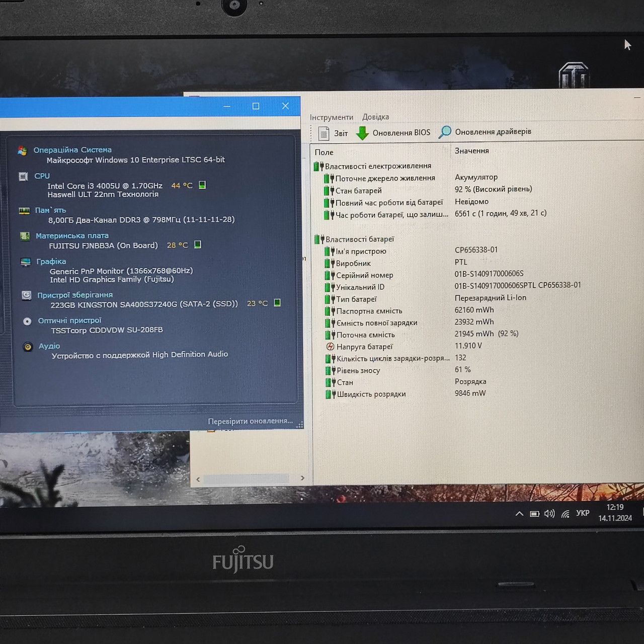Click the text Intel Core i3 4005U @ 1.70GHz
This screenshot has height=644, width=644.
pos(105,186)
